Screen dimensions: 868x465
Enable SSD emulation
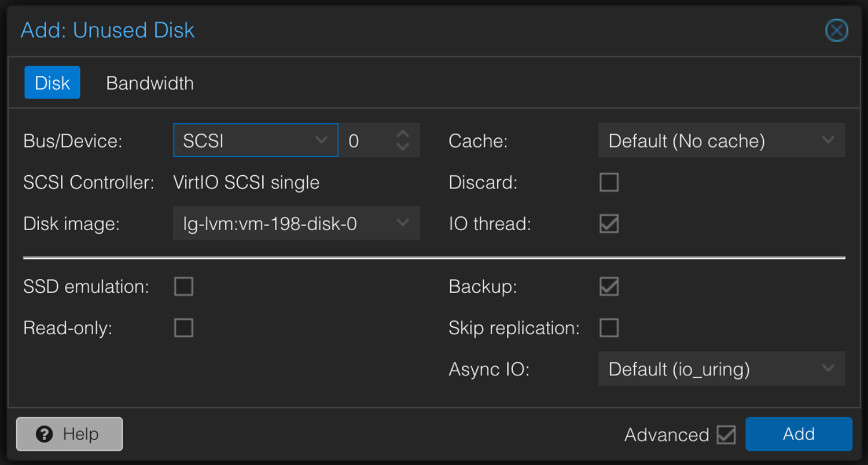click(183, 287)
